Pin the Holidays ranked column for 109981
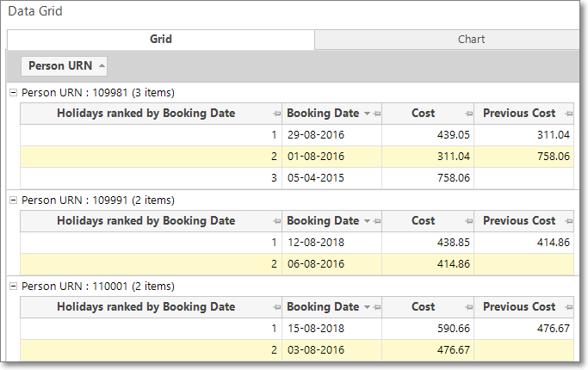The width and height of the screenshot is (588, 370). (x=276, y=114)
